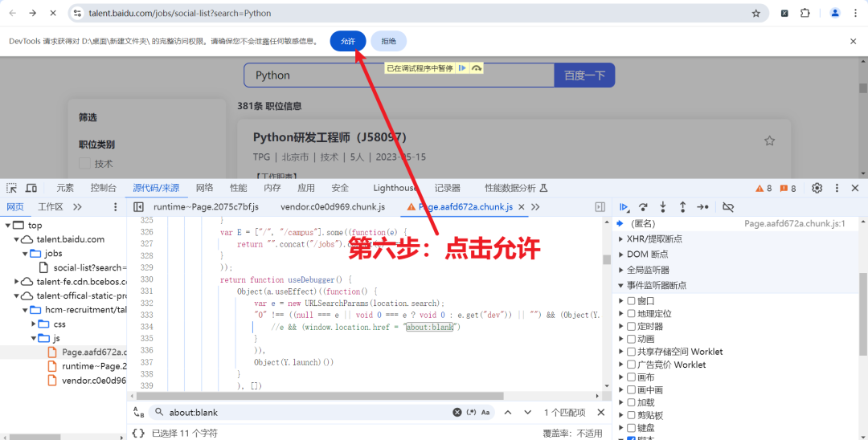The image size is (868, 440).
Task: Check the 定时器 checkbox
Action: [x=631, y=326]
